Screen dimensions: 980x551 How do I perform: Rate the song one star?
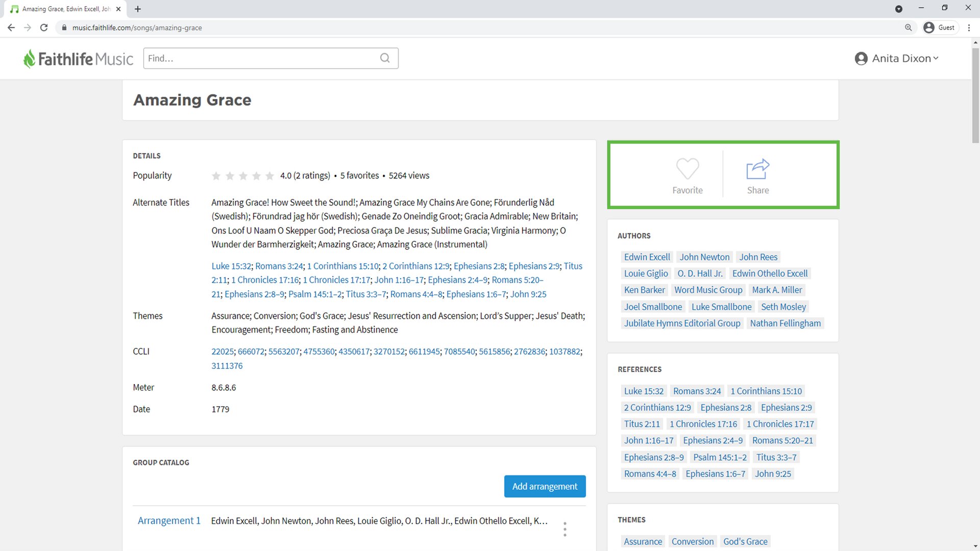click(216, 176)
